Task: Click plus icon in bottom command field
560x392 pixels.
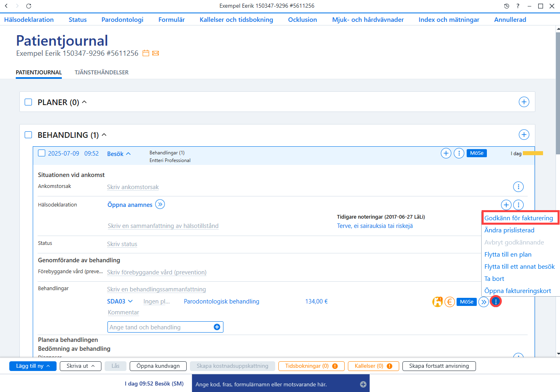Action: (363, 384)
